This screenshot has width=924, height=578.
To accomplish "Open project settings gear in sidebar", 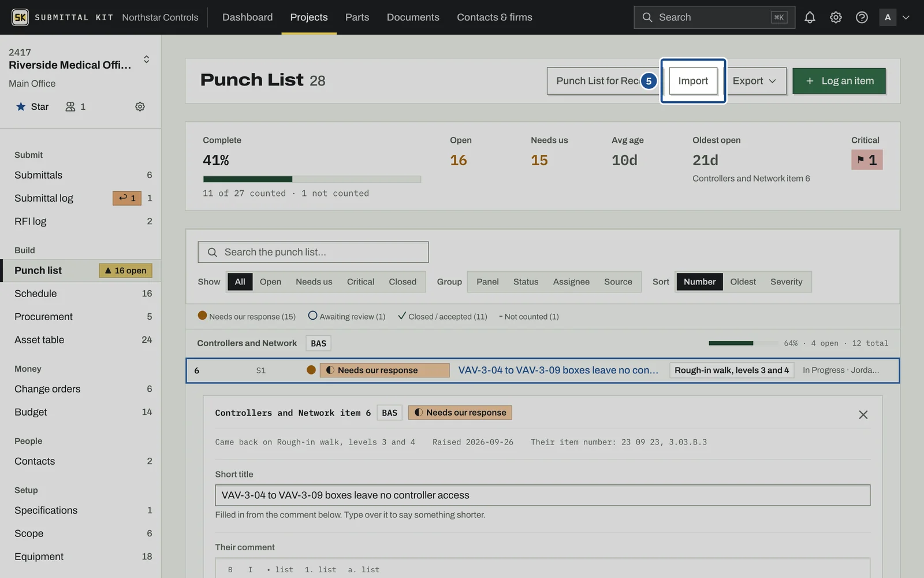I will click(140, 106).
